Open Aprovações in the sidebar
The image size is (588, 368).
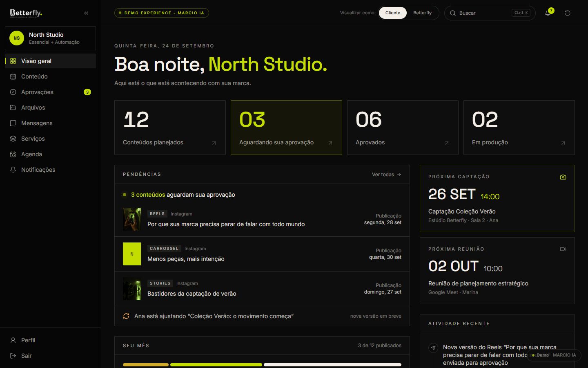click(50, 92)
